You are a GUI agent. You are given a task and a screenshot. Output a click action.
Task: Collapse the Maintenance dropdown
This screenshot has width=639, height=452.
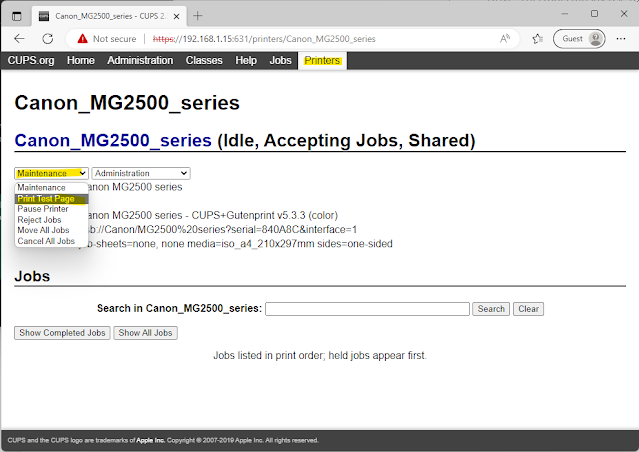pos(51,173)
